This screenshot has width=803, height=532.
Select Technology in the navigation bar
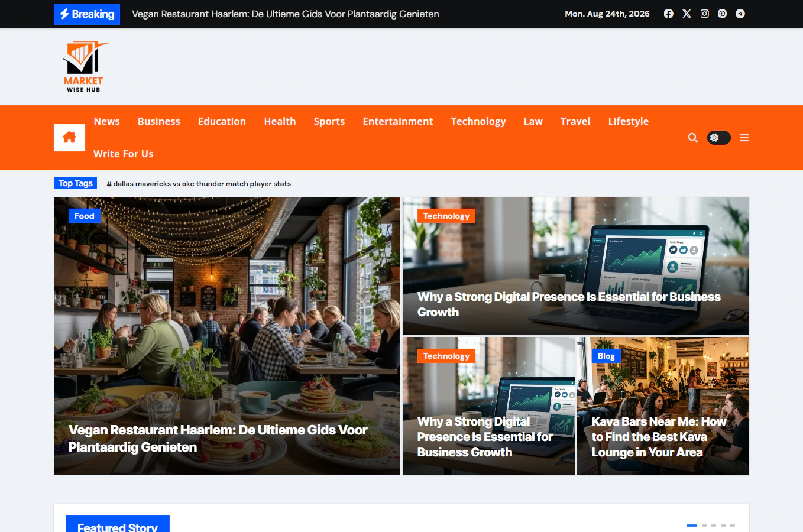point(478,121)
